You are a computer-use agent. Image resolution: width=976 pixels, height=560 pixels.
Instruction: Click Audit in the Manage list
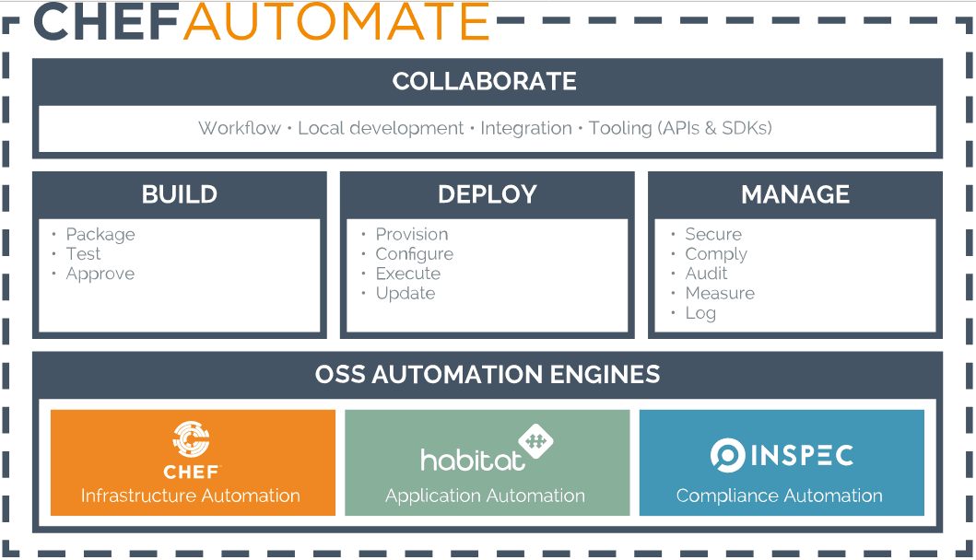click(x=706, y=274)
